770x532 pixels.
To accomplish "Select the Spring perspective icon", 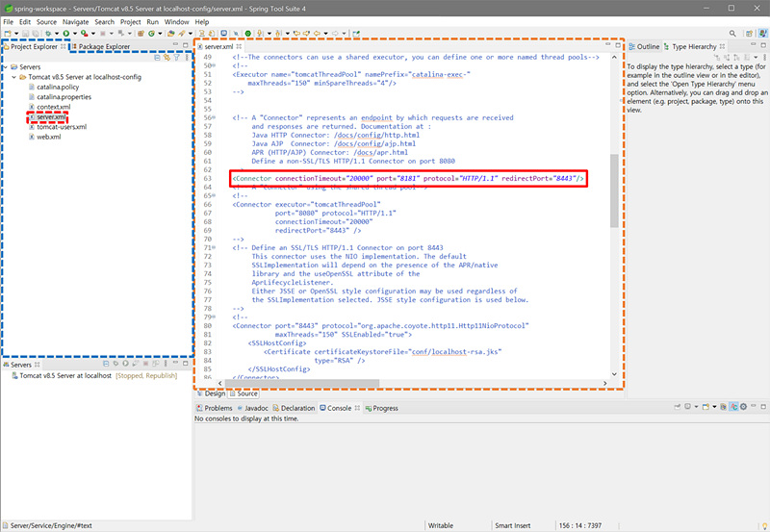I will coord(762,34).
